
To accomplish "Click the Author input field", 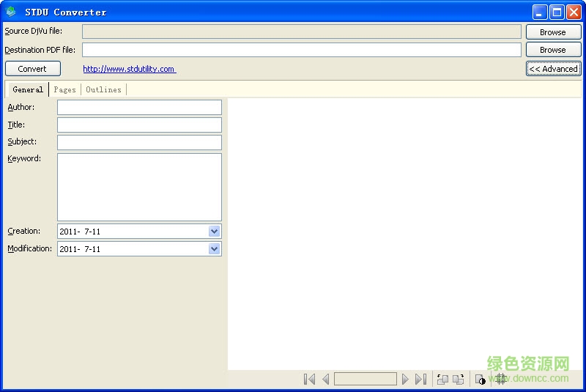I will coord(139,107).
